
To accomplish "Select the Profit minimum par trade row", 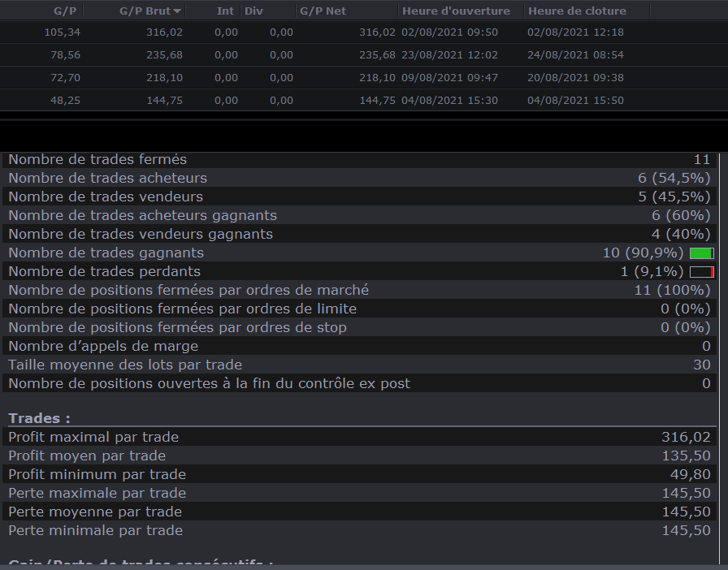I will (x=359, y=474).
